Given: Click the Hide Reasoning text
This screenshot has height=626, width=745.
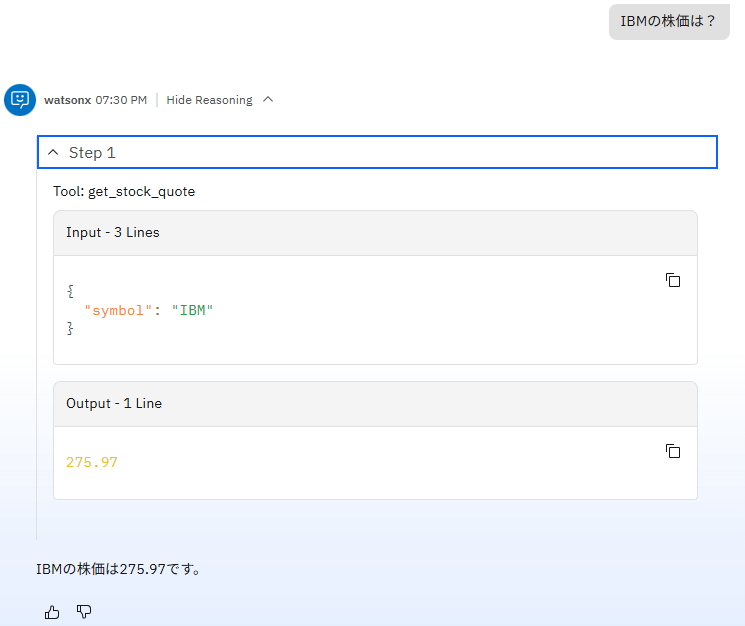Looking at the screenshot, I should [209, 100].
